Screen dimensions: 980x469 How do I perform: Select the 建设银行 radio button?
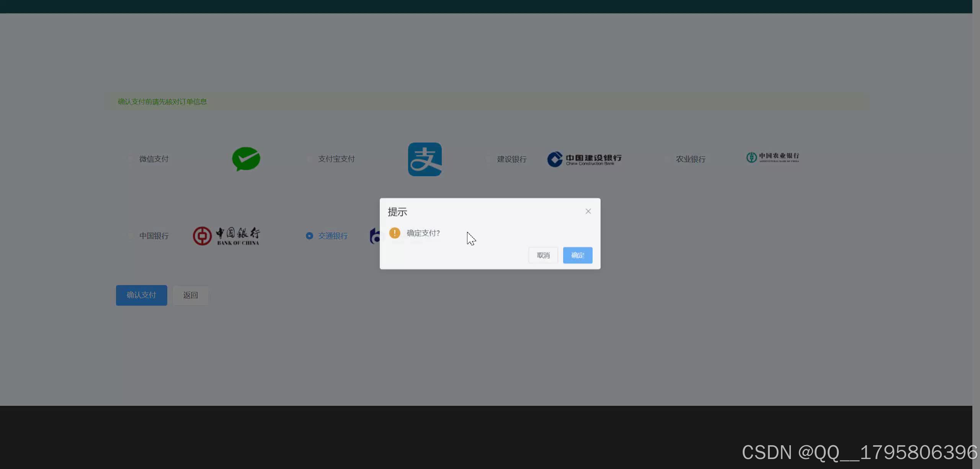(x=488, y=159)
